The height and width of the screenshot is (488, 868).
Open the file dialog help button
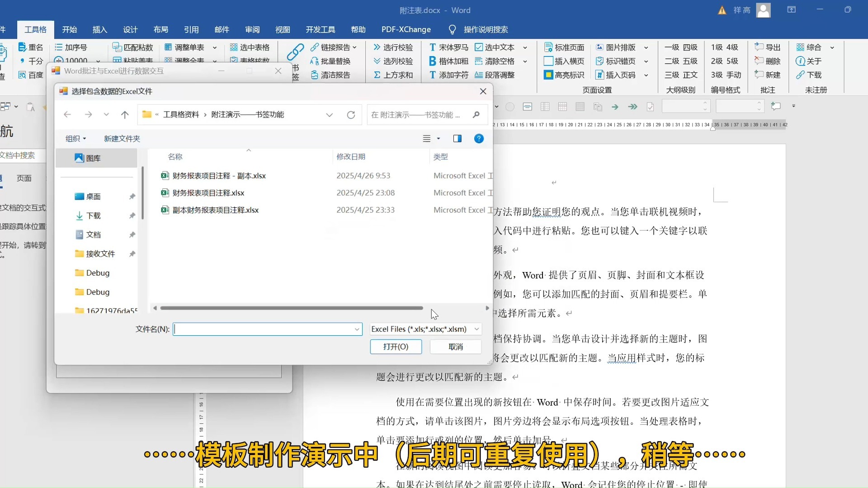479,139
